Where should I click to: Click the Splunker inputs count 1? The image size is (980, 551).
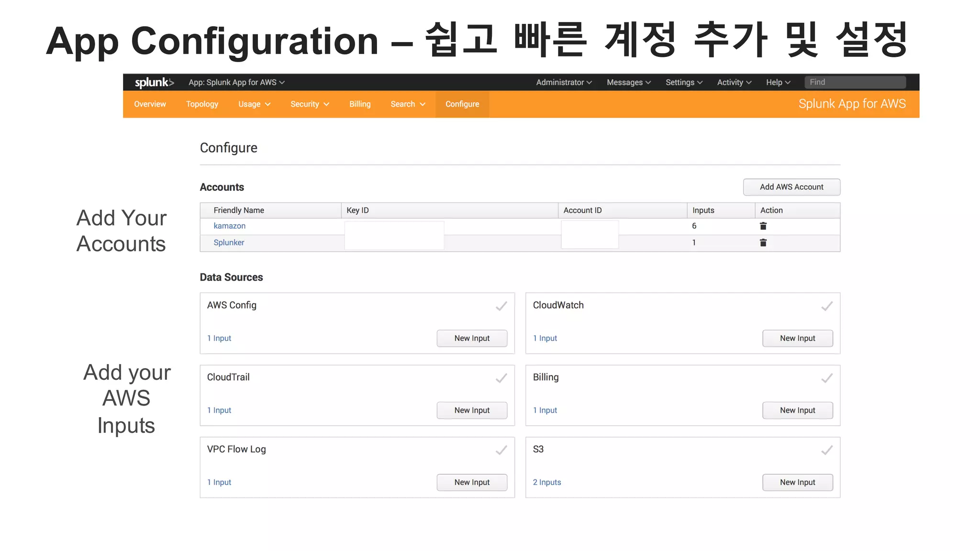point(694,242)
